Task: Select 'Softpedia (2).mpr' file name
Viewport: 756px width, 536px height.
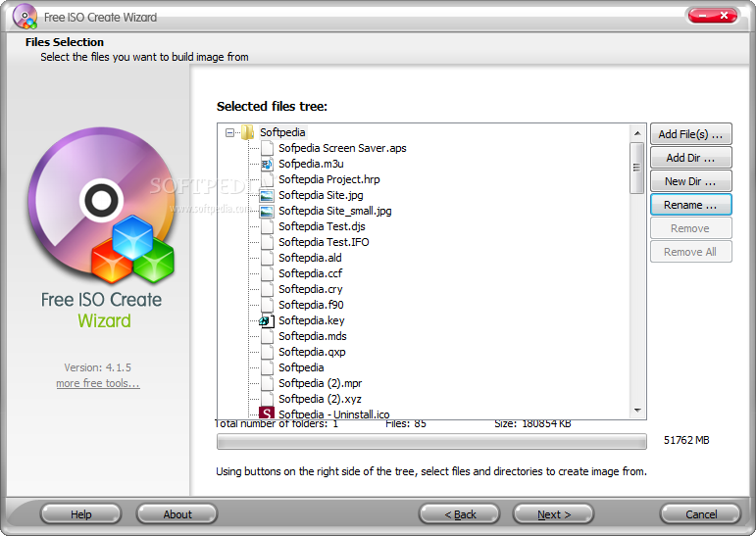Action: [320, 383]
